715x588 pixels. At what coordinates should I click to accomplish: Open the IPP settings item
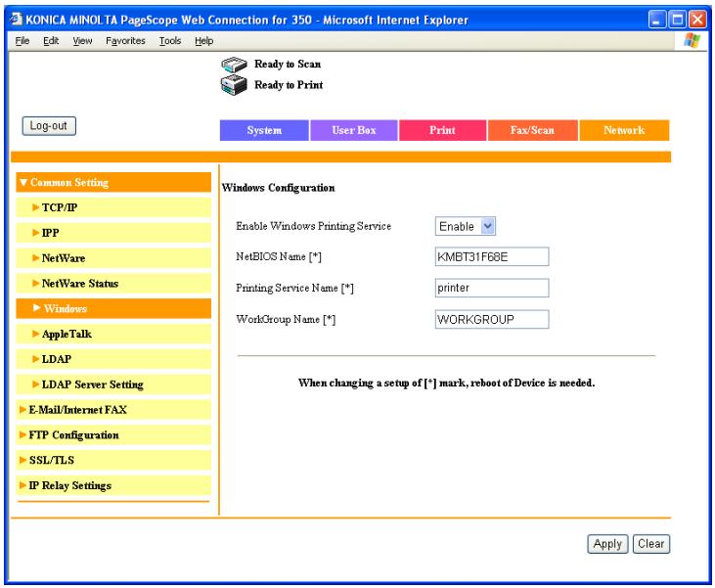click(x=113, y=233)
